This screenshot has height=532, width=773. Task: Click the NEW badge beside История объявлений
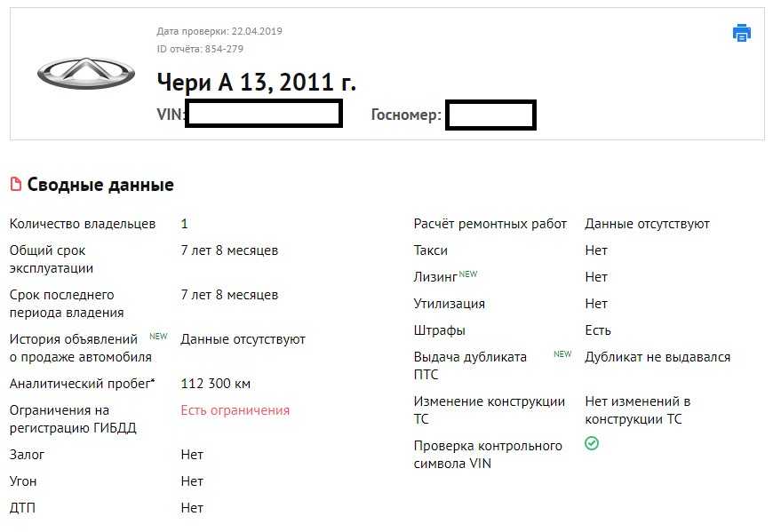158,337
